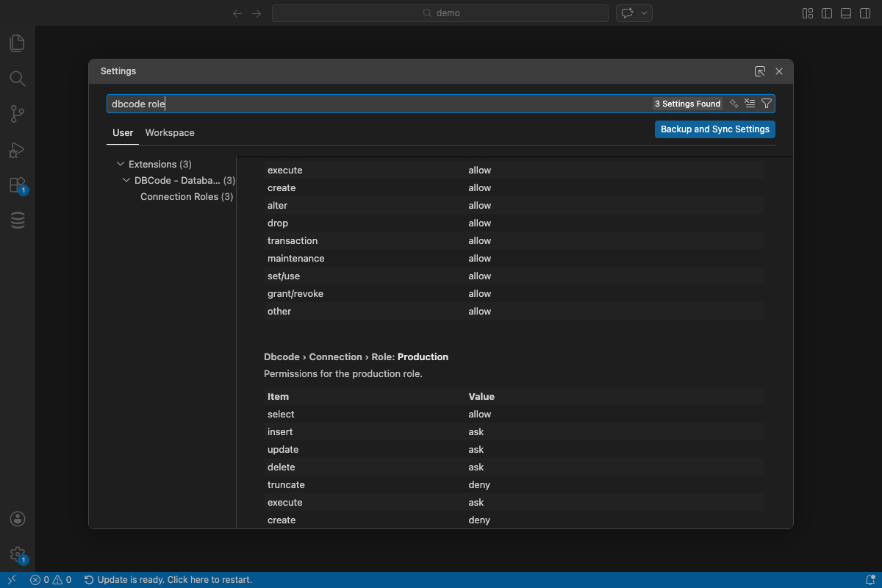Click inside the dbcode role search box
The width and height of the screenshot is (882, 588).
(x=294, y=103)
